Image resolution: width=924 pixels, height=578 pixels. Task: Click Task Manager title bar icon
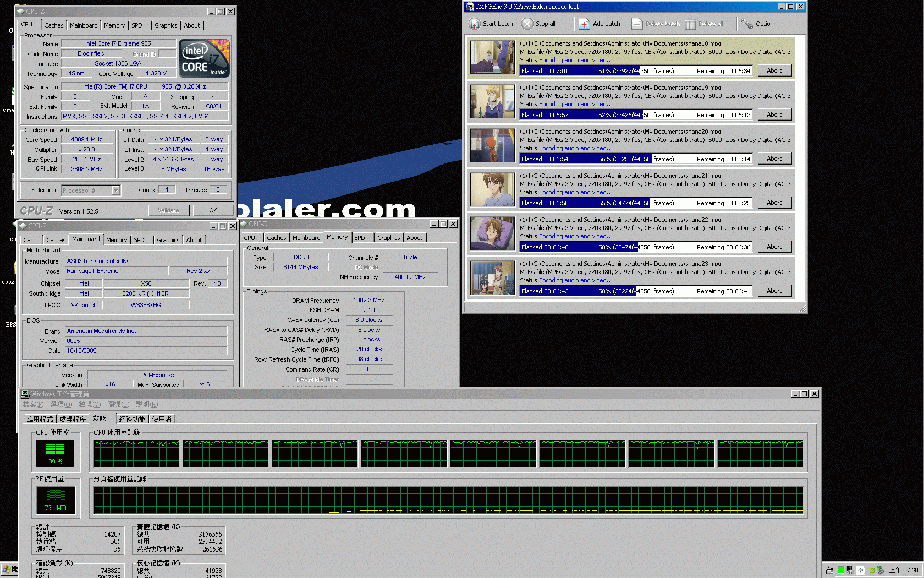25,394
